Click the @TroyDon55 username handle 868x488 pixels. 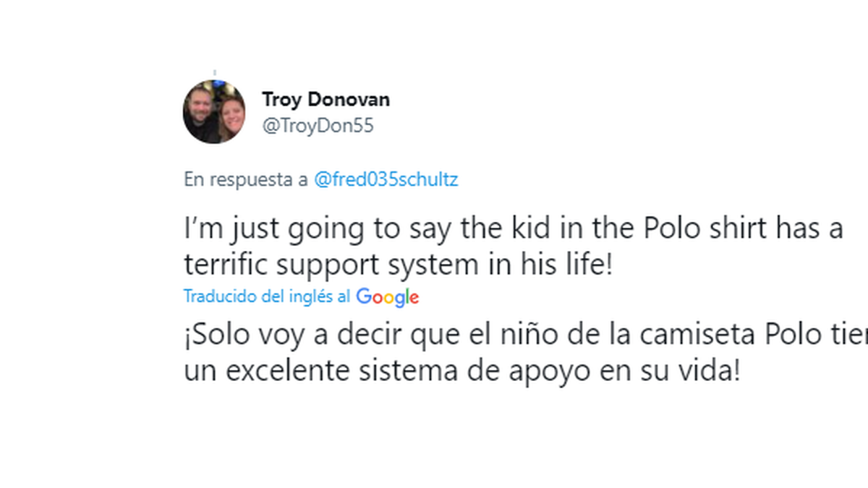pos(318,126)
